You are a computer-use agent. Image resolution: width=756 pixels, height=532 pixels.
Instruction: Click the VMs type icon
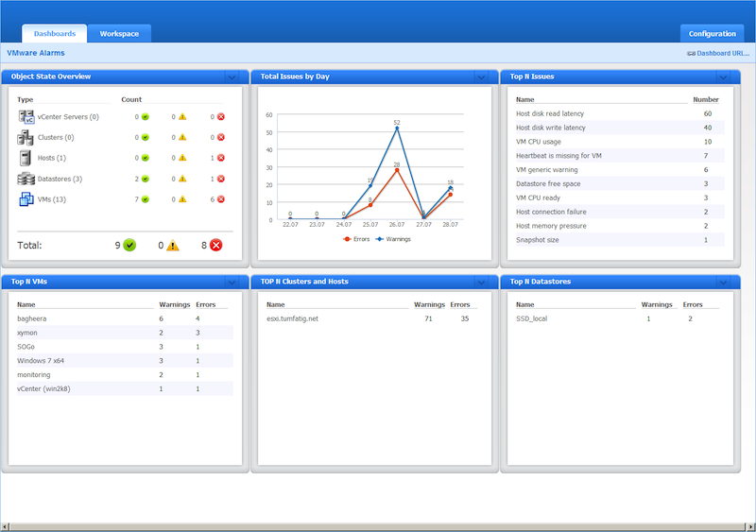point(26,199)
